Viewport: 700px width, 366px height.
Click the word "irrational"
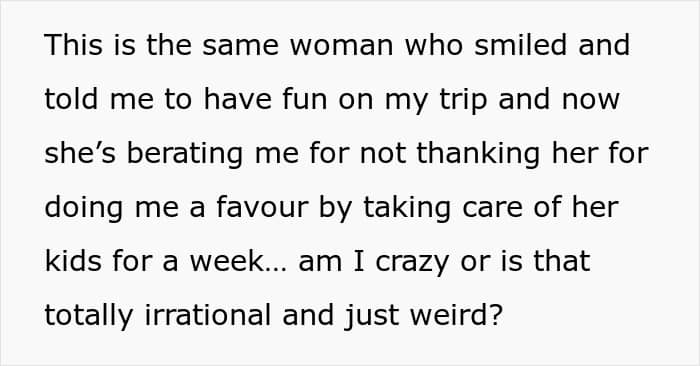point(208,315)
